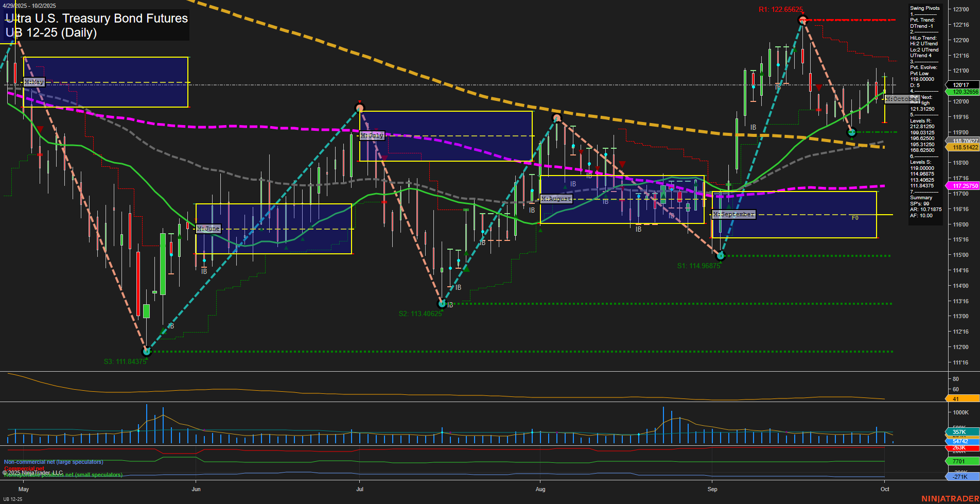The image size is (980, 504).
Task: Click the early July swing high pivot circle
Action: coord(360,108)
